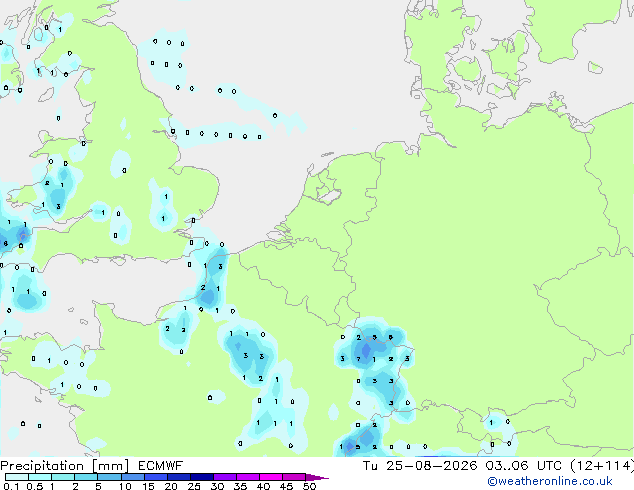Click the (12+114) forecast offset text
This screenshot has height=490, width=634.
[x=602, y=466]
